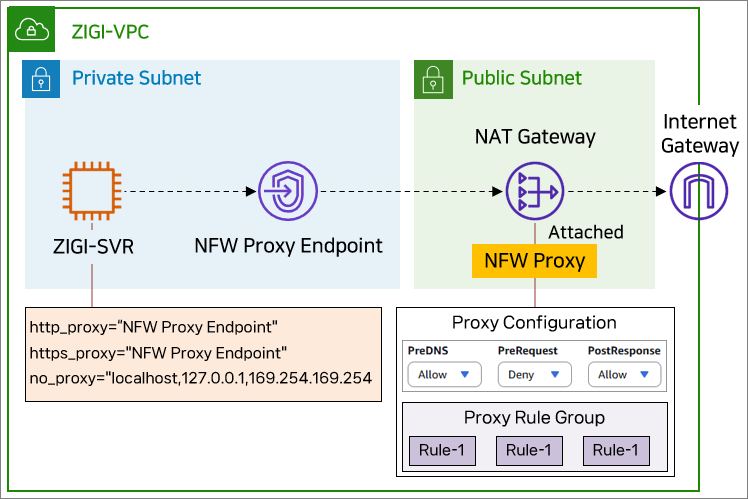Click the Private Subnet label
Screen dimensions: 748x499
[x=136, y=78]
